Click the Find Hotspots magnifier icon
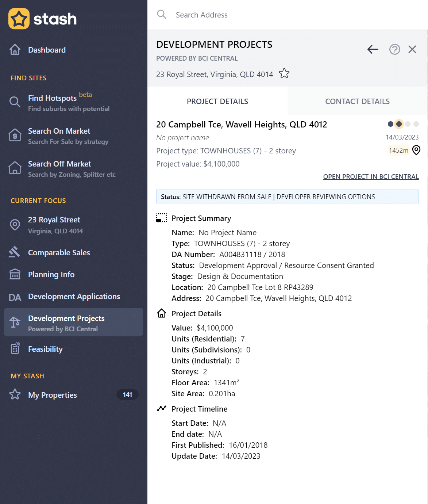 (x=15, y=102)
